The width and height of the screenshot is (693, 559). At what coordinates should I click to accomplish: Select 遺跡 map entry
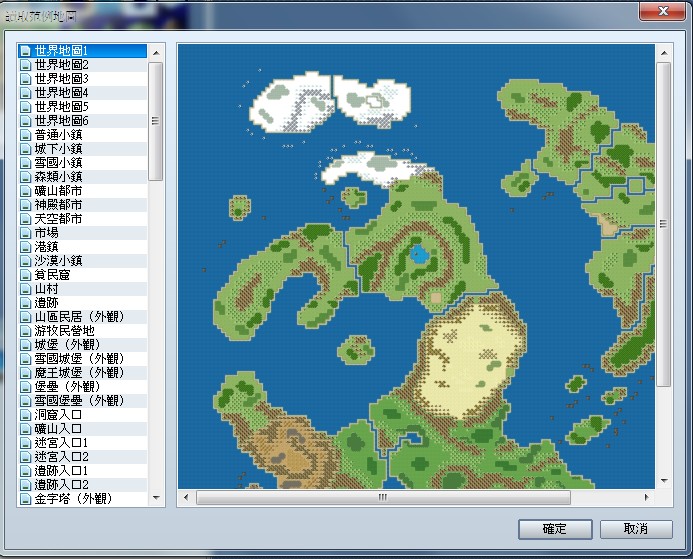click(x=83, y=303)
